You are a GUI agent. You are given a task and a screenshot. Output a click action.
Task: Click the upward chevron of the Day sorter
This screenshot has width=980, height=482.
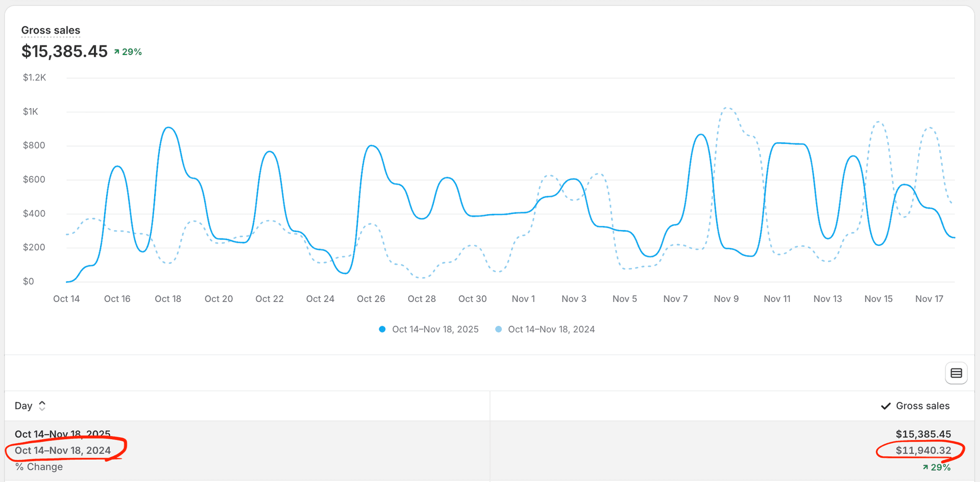[x=42, y=402]
